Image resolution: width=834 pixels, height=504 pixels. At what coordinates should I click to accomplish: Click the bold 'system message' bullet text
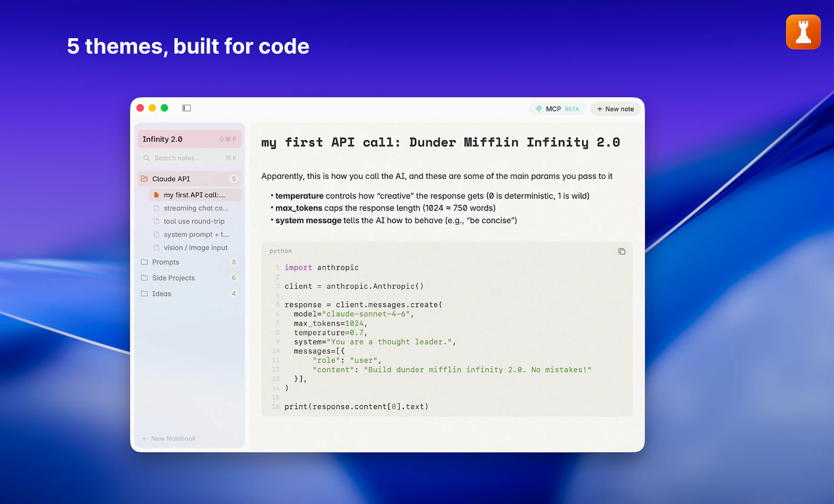(309, 220)
